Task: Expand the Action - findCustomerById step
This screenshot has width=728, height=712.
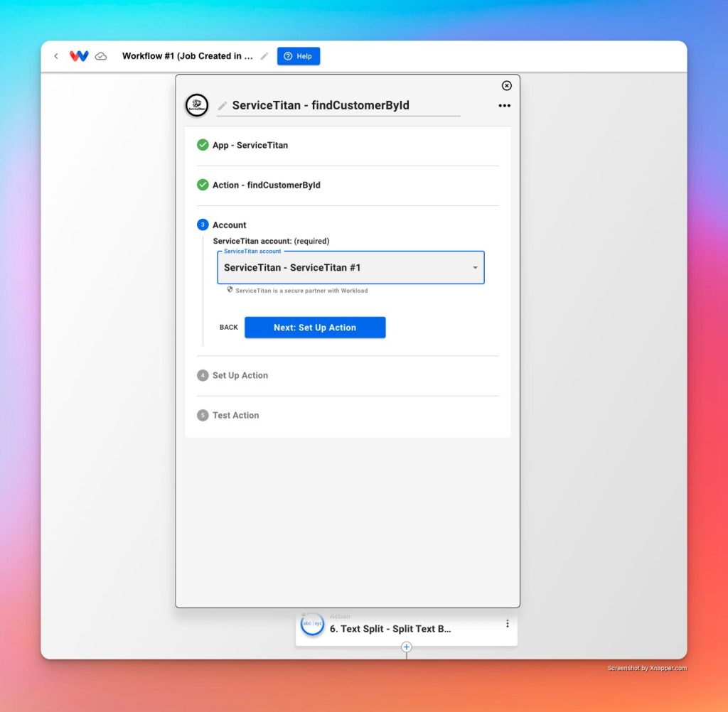Action: click(x=348, y=185)
